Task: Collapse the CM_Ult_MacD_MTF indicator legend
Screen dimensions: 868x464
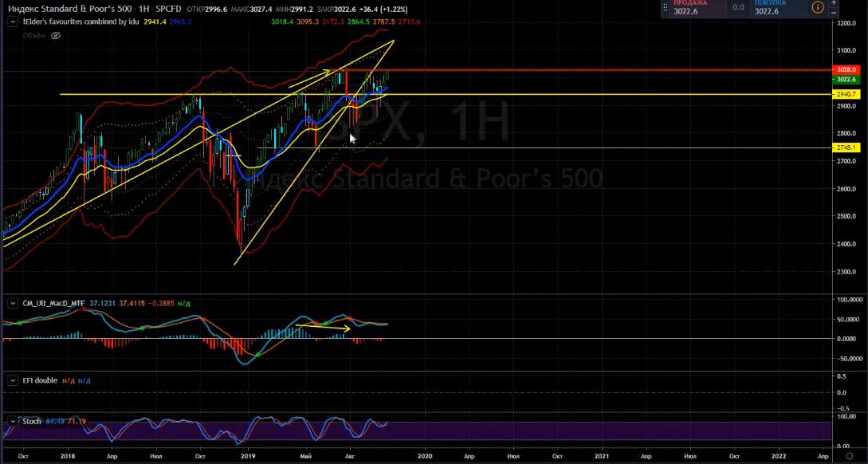Action: point(13,304)
